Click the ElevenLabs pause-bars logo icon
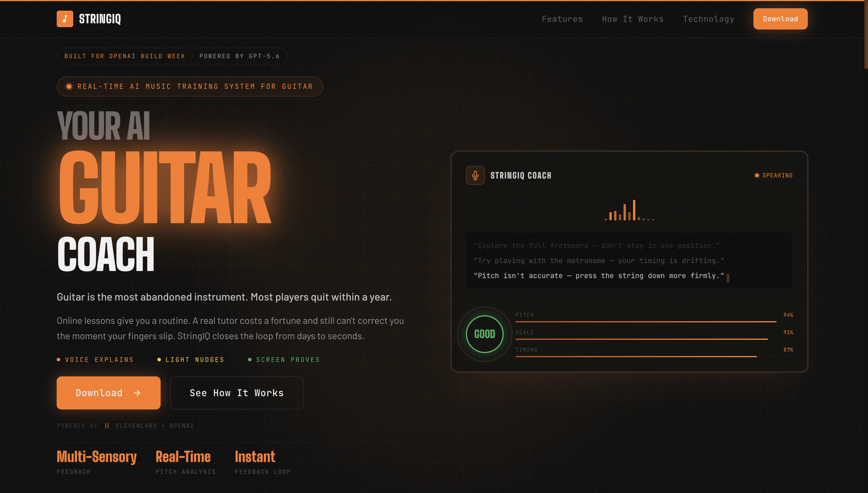The image size is (868, 493). pyautogui.click(x=107, y=426)
